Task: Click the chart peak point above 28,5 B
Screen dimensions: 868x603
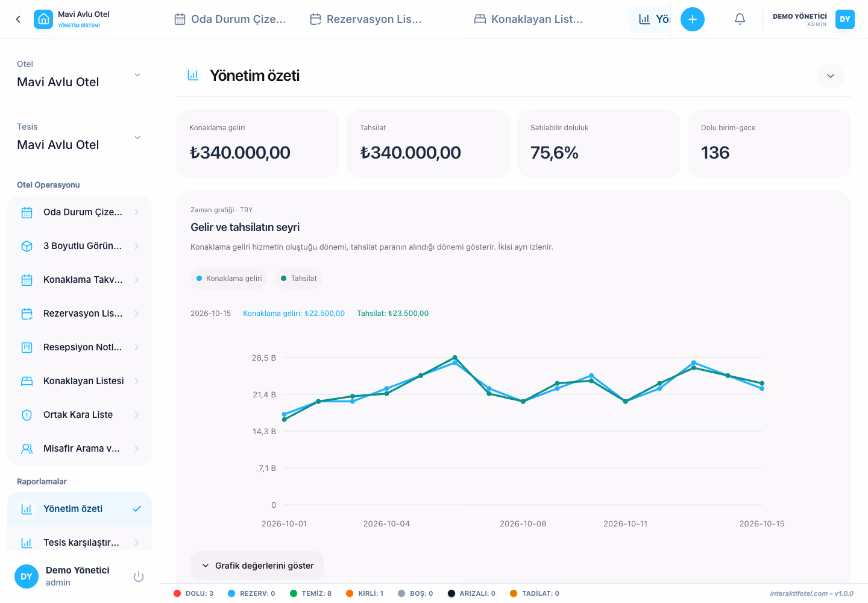Action: (x=455, y=358)
